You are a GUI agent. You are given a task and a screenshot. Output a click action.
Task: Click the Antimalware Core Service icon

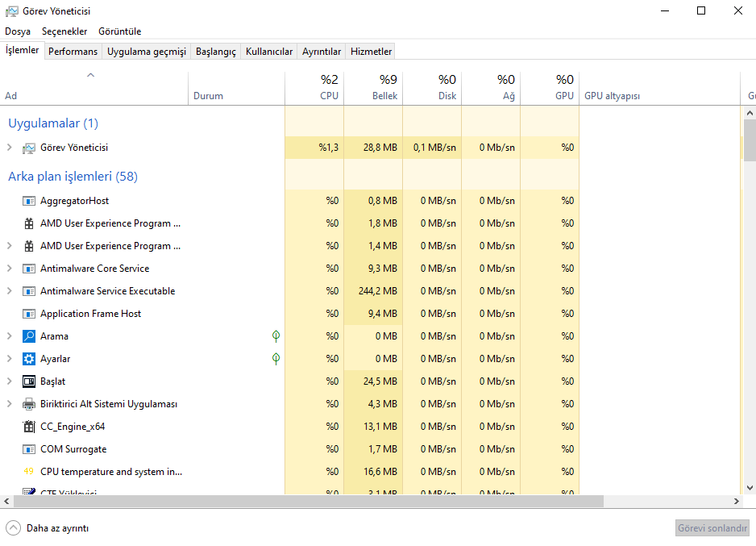click(29, 269)
